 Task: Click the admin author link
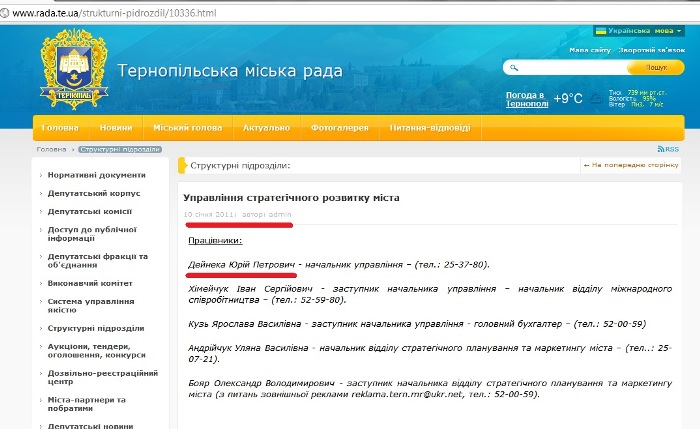click(x=280, y=214)
